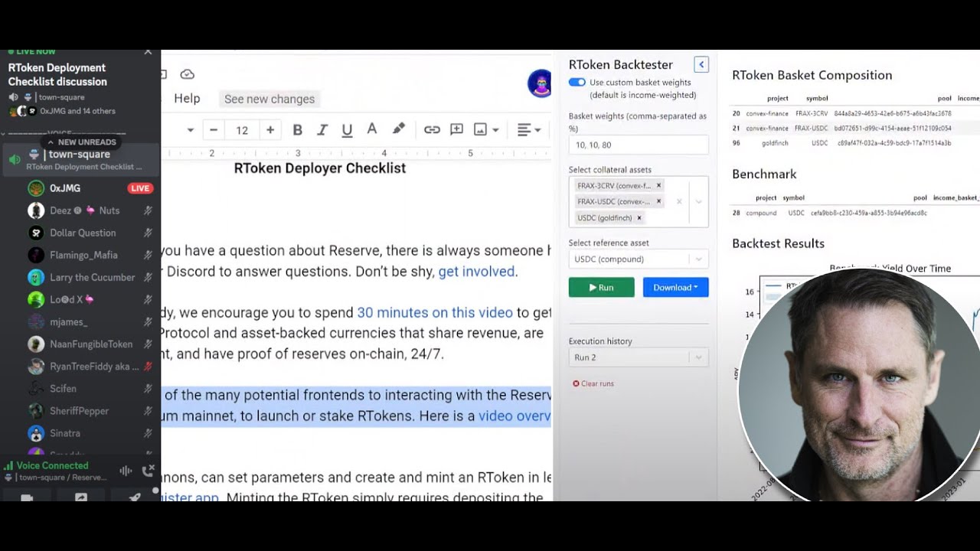
Task: Click the cloud document status icon
Action: coord(187,74)
